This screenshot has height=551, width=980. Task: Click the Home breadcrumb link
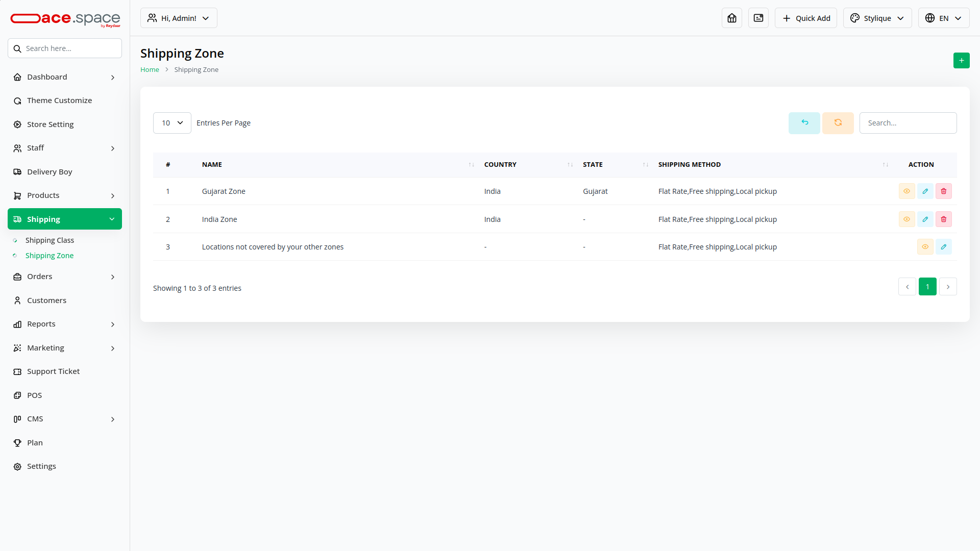(x=150, y=70)
